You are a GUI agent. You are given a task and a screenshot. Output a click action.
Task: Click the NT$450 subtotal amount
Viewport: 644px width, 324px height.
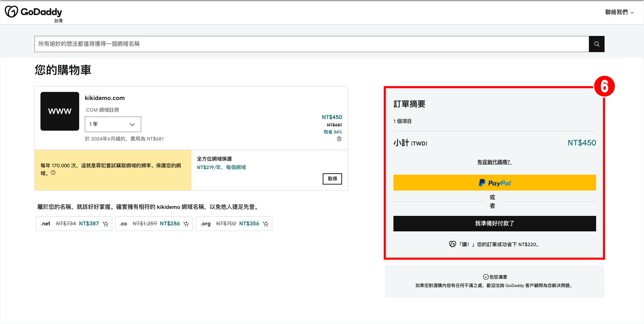(582, 143)
